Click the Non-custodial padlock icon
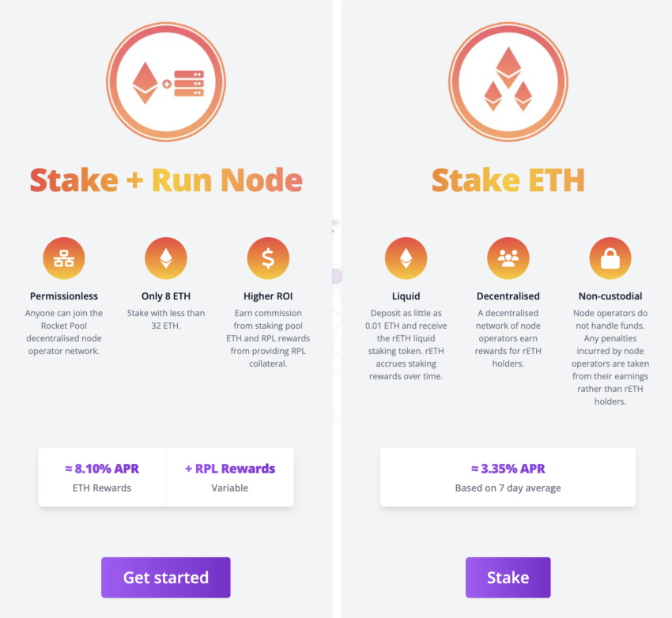This screenshot has height=618, width=672. tap(610, 258)
